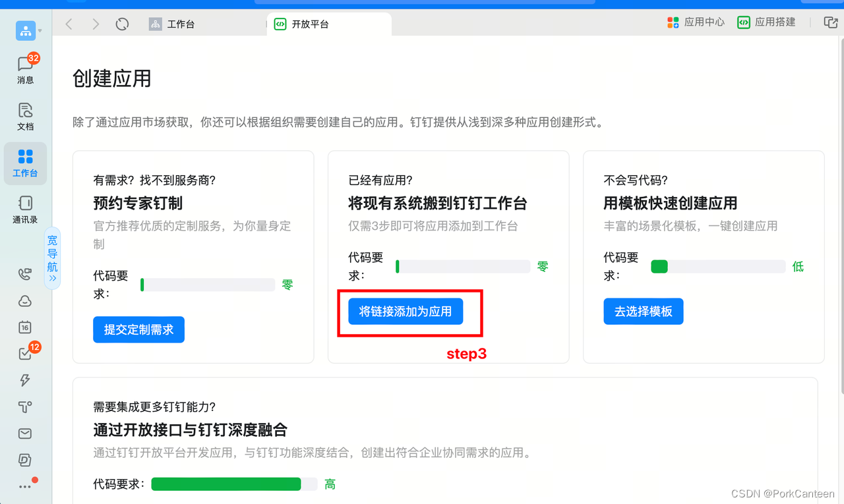This screenshot has width=844, height=504.
Task: Click the code requirement bar in 用模板快速创建应用 card
Action: (718, 267)
